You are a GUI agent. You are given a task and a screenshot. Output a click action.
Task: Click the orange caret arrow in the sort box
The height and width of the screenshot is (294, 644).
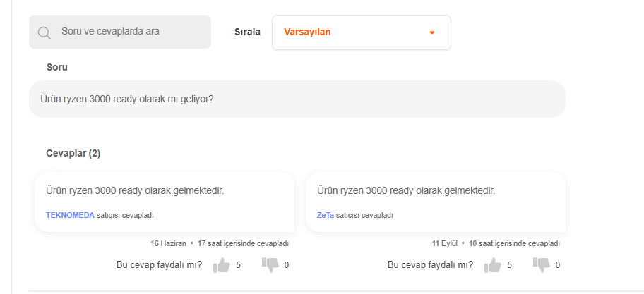click(x=432, y=32)
